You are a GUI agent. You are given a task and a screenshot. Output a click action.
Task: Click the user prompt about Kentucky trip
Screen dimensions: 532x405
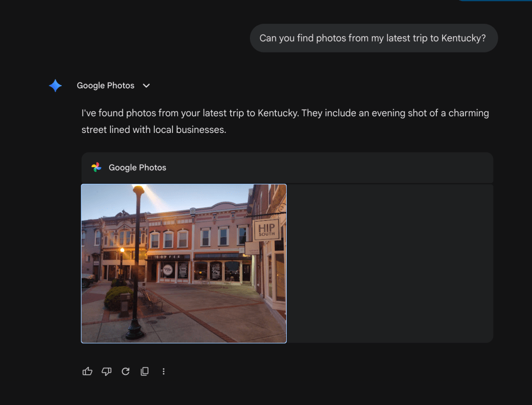[374, 38]
